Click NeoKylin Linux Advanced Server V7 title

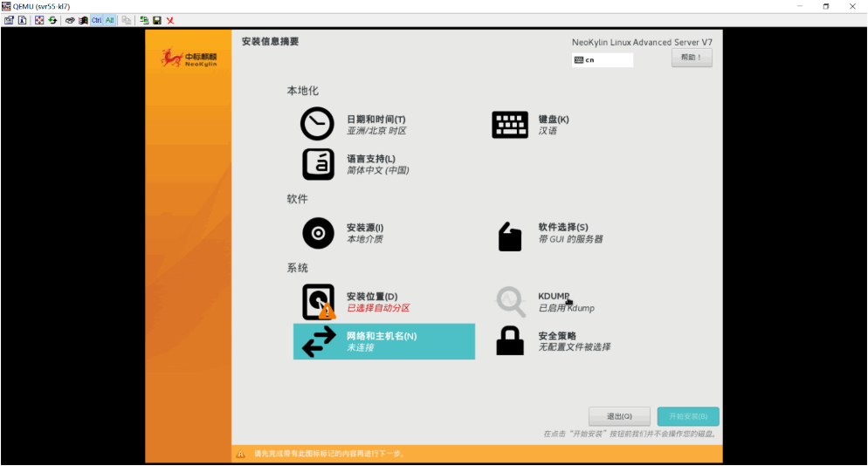pyautogui.click(x=642, y=42)
